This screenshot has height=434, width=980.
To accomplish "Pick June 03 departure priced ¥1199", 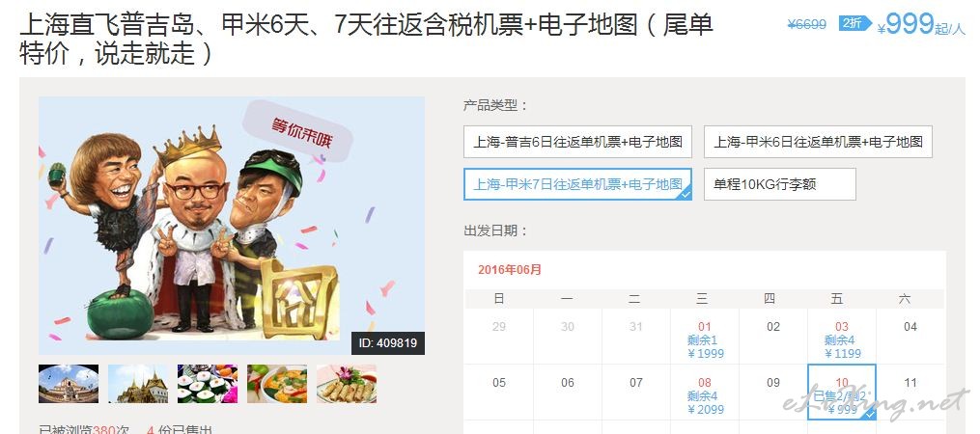I will 842,338.
